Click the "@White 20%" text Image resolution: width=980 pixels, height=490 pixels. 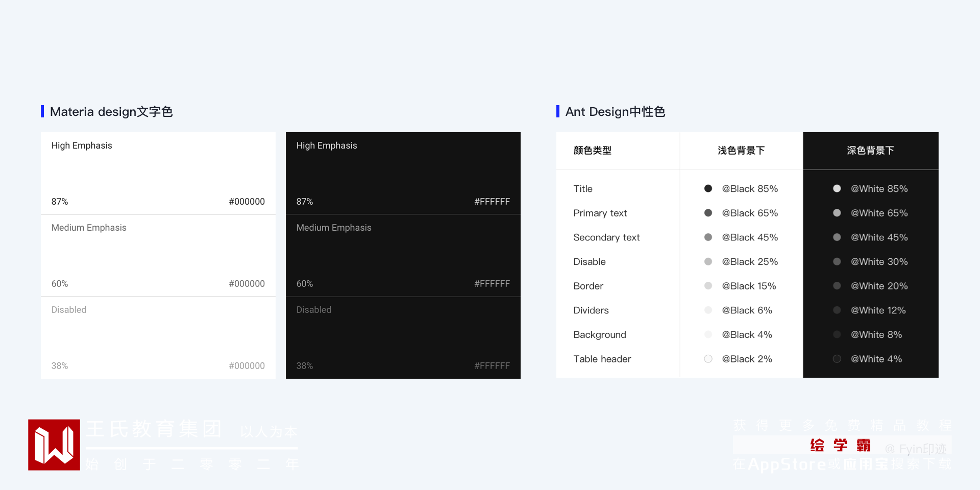pyautogui.click(x=879, y=286)
